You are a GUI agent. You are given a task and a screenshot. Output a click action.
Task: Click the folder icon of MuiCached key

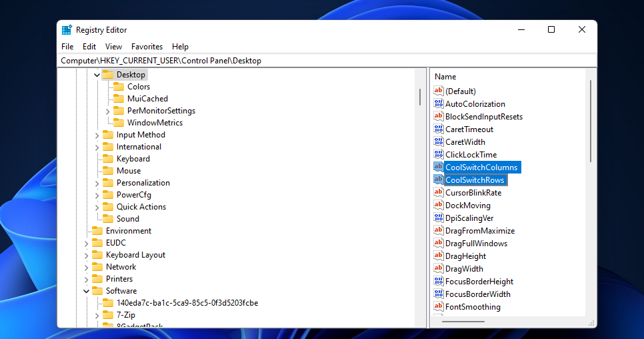click(x=119, y=99)
